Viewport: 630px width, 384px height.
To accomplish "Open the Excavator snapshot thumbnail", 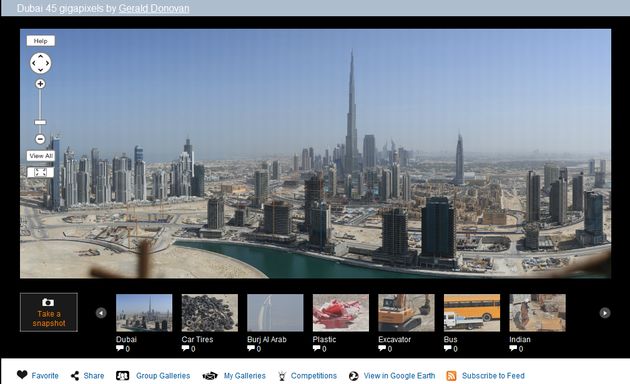I will pyautogui.click(x=406, y=313).
